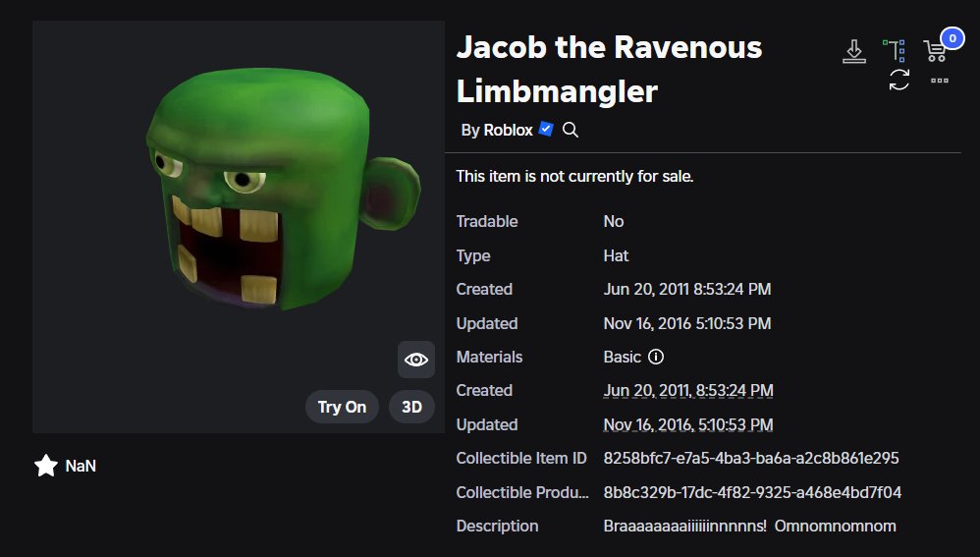Click the description text 'Braaaaaaaaiiiiiinnnnns! Omnomnomnom'
Image resolution: width=980 pixels, height=557 pixels.
[749, 526]
